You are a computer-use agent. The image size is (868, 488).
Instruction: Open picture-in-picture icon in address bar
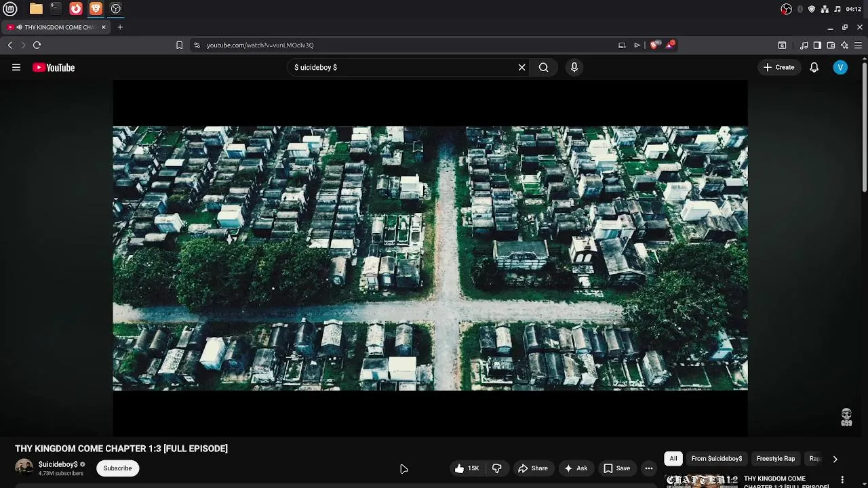click(622, 45)
